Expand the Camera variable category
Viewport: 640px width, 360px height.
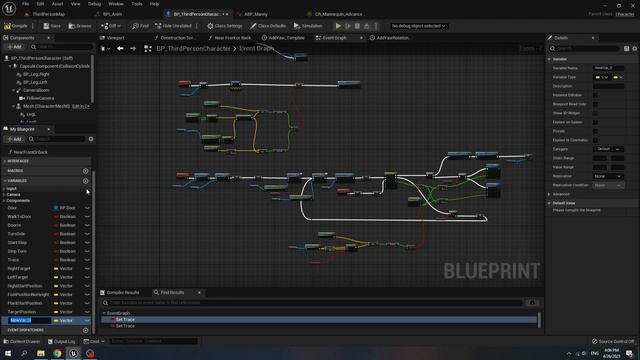[x=4, y=195]
